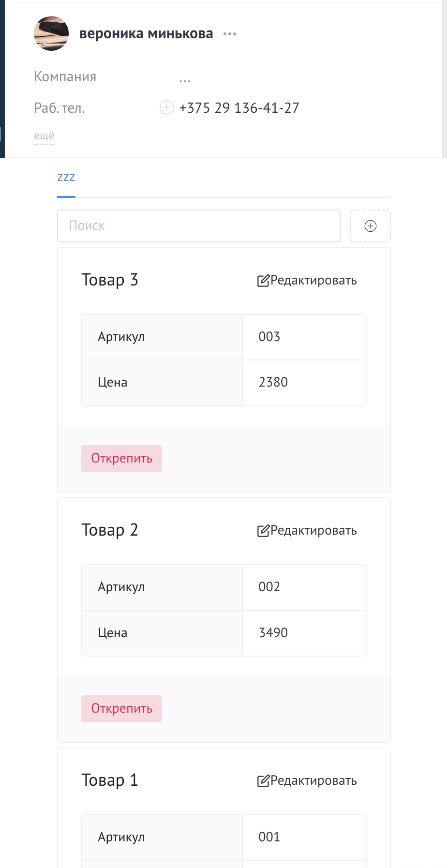The height and width of the screenshot is (868, 447).
Task: Click the phone number +375 29 136-41-27
Action: (x=239, y=108)
